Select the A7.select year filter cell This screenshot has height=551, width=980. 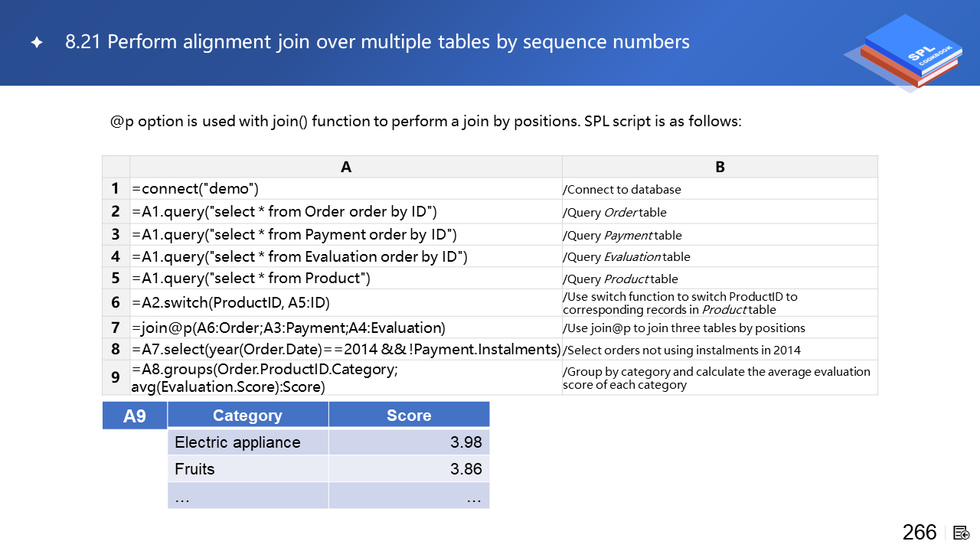[346, 350]
